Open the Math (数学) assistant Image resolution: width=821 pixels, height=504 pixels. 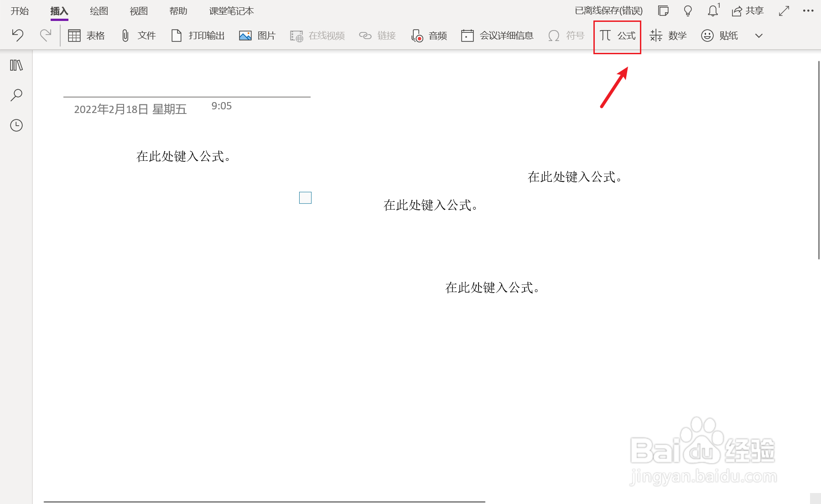668,36
